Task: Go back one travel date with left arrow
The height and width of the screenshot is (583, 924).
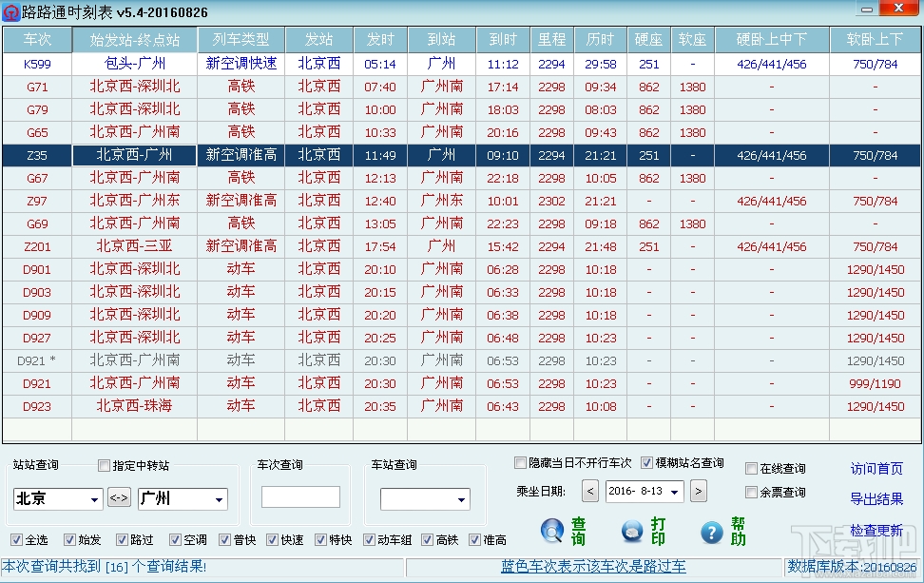Action: click(589, 491)
